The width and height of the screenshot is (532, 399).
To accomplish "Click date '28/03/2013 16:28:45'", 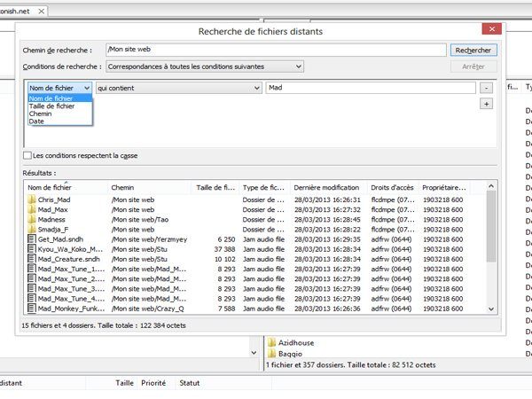I will 327,220.
